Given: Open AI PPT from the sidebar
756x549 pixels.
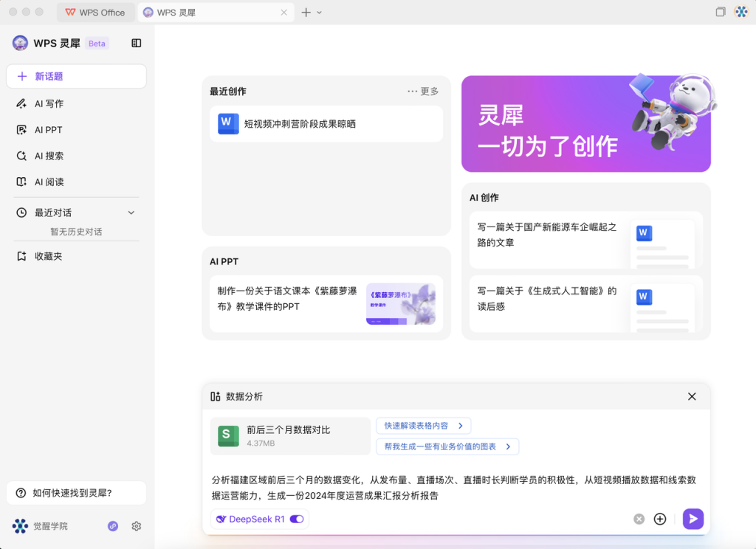Looking at the screenshot, I should [76, 130].
